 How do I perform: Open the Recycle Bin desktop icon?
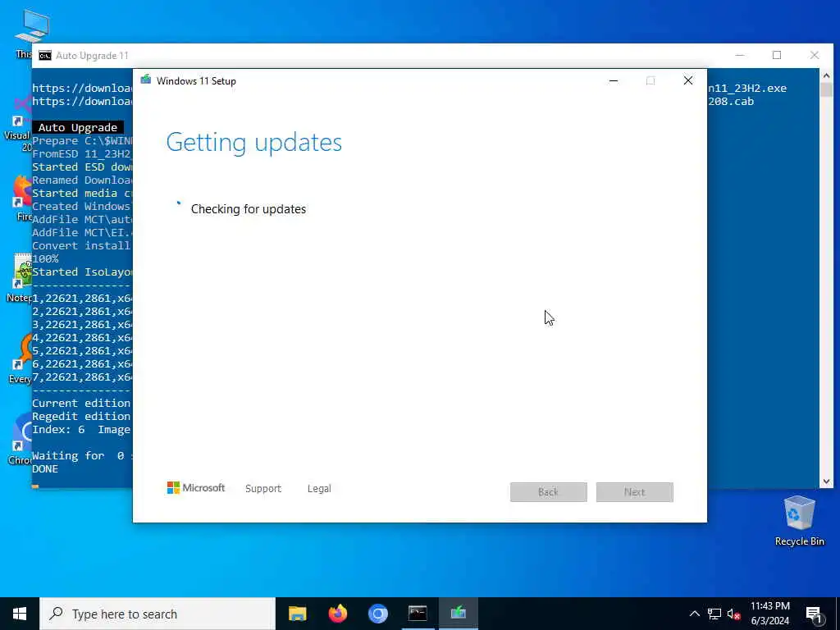799,520
